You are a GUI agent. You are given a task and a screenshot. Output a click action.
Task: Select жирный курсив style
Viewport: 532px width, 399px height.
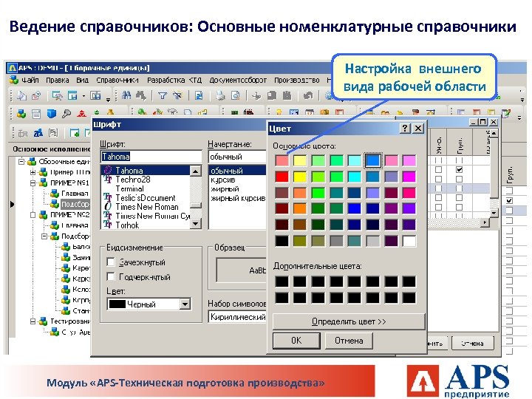click(x=237, y=198)
